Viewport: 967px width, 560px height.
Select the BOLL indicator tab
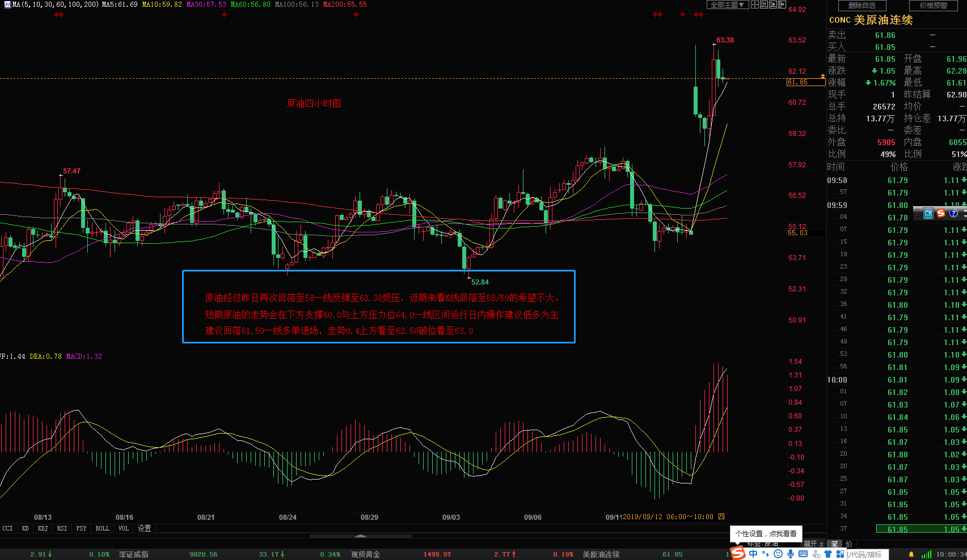(x=102, y=528)
